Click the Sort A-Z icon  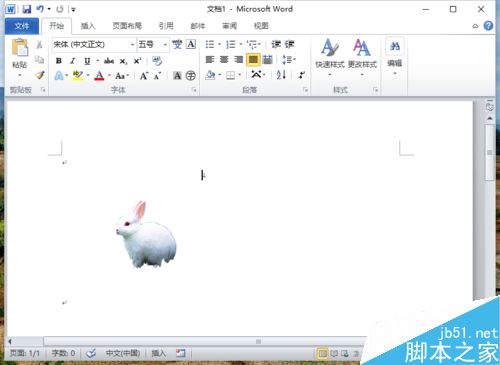281,75
